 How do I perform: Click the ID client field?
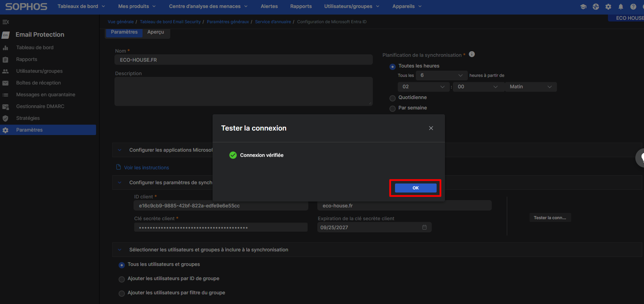click(221, 206)
